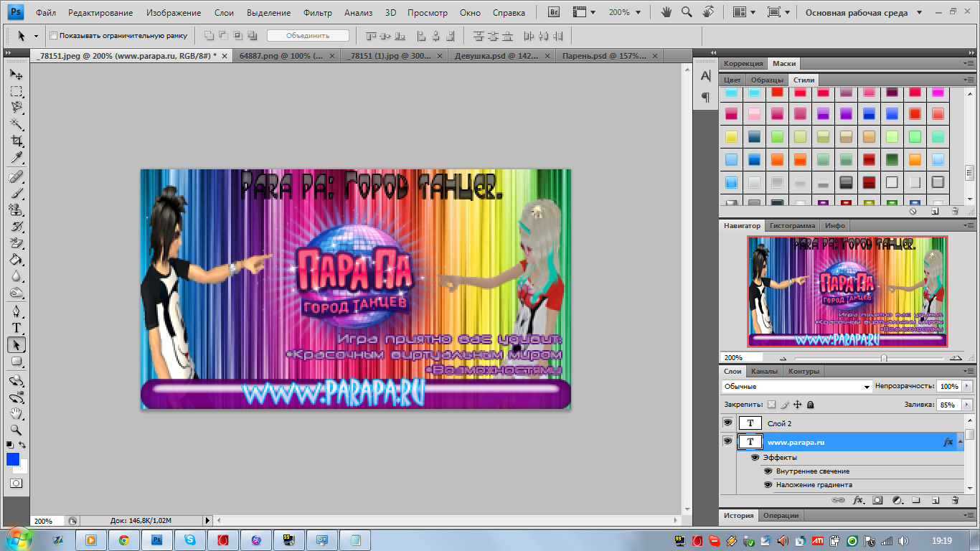The width and height of the screenshot is (980, 551).
Task: Create a new layer group
Action: pyautogui.click(x=915, y=500)
